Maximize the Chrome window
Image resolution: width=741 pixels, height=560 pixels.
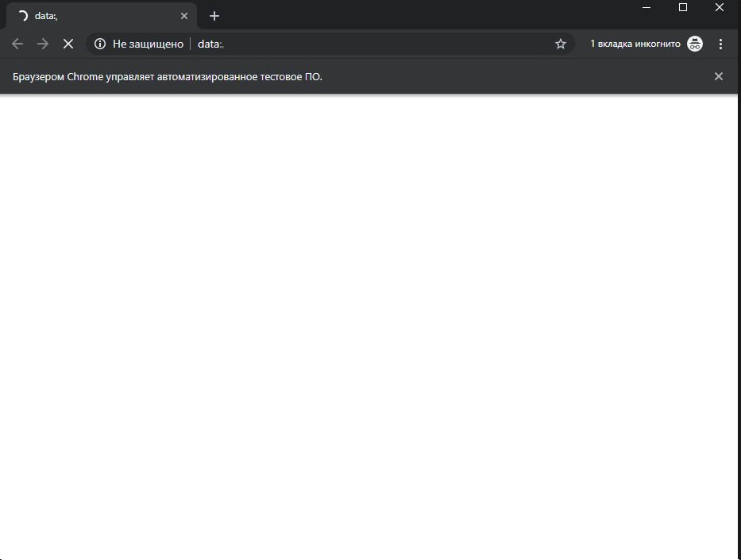(683, 8)
